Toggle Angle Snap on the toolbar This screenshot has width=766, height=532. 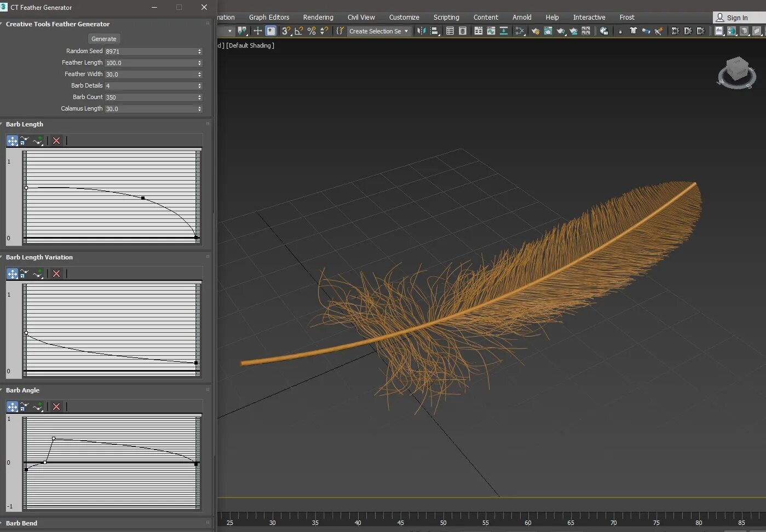pyautogui.click(x=299, y=31)
